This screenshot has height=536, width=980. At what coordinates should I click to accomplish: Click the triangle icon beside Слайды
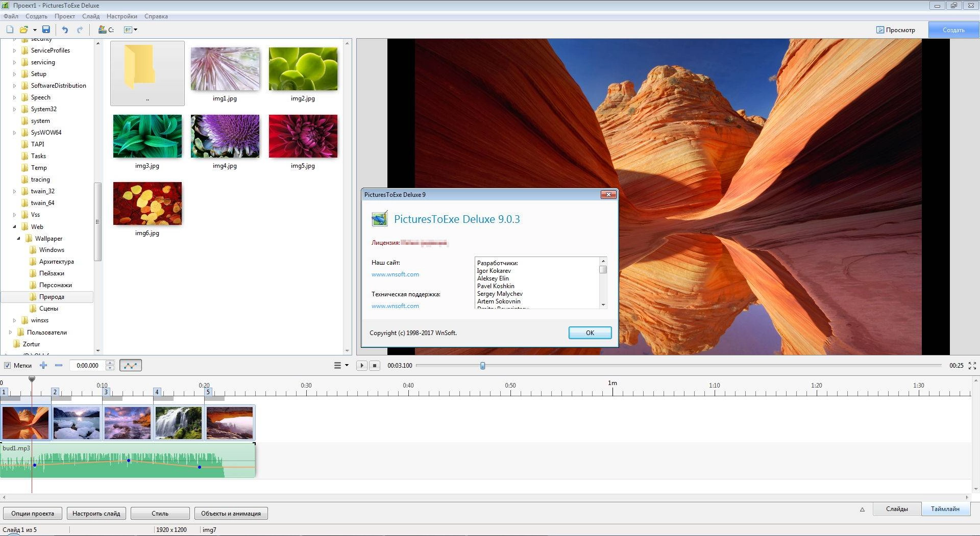[862, 509]
